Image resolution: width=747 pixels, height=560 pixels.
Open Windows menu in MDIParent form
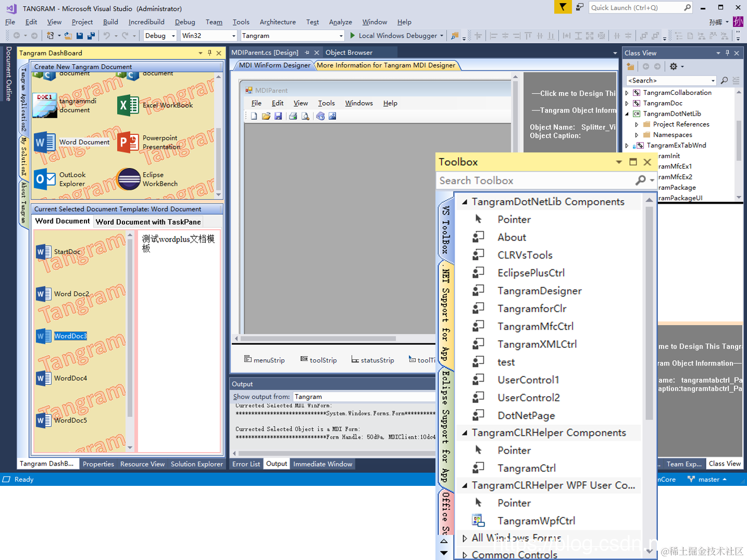[x=359, y=103]
